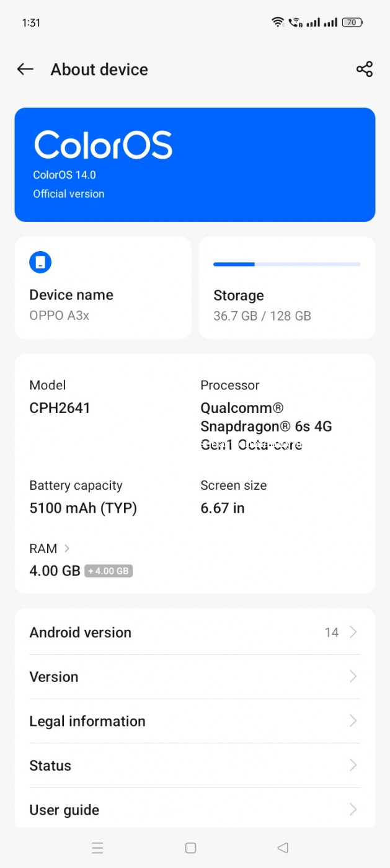
Task: Tap the Model CPH2641 text
Action: pos(60,408)
